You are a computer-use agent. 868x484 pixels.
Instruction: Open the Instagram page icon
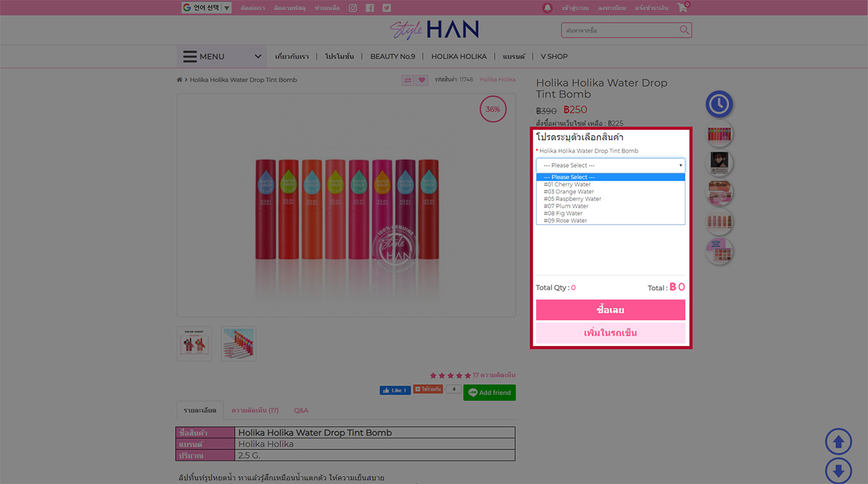point(353,8)
